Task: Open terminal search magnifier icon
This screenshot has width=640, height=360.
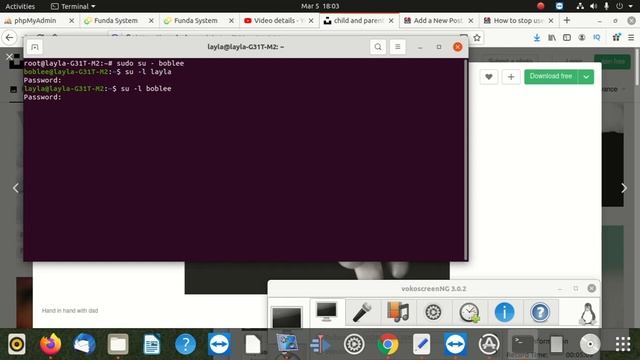Action: [378, 47]
